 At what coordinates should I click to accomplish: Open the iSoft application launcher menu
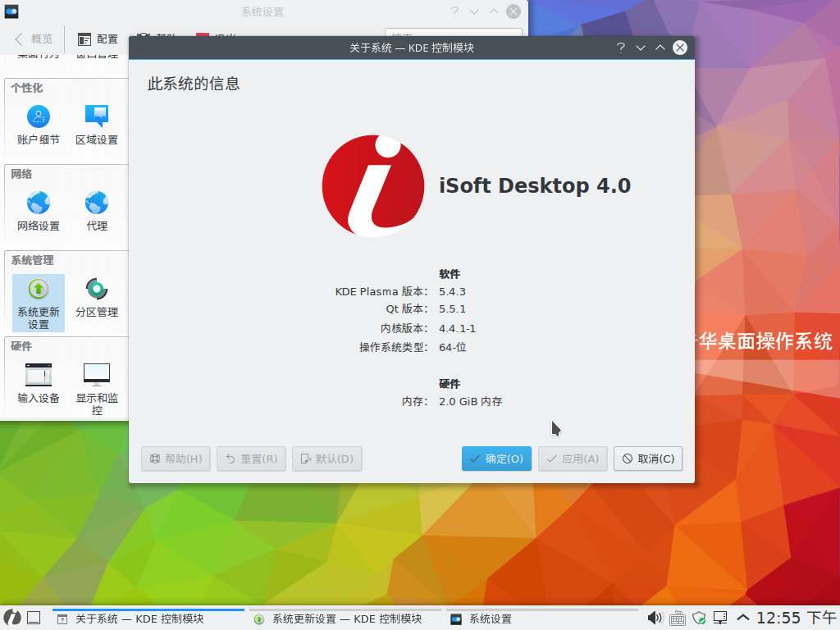click(11, 619)
